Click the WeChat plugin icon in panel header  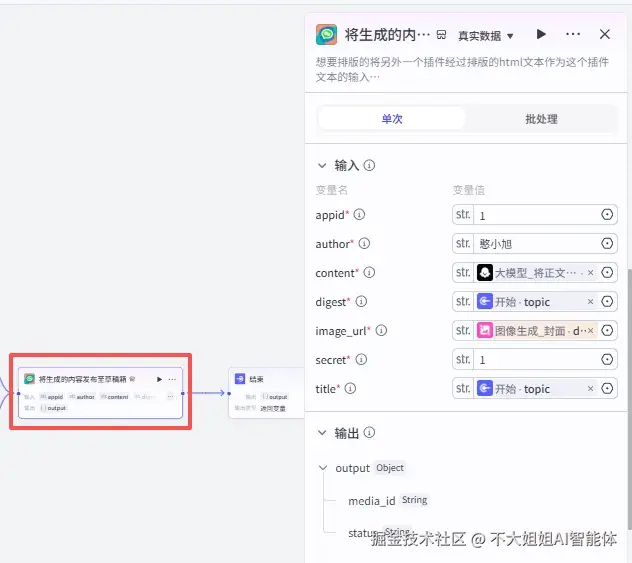[326, 35]
